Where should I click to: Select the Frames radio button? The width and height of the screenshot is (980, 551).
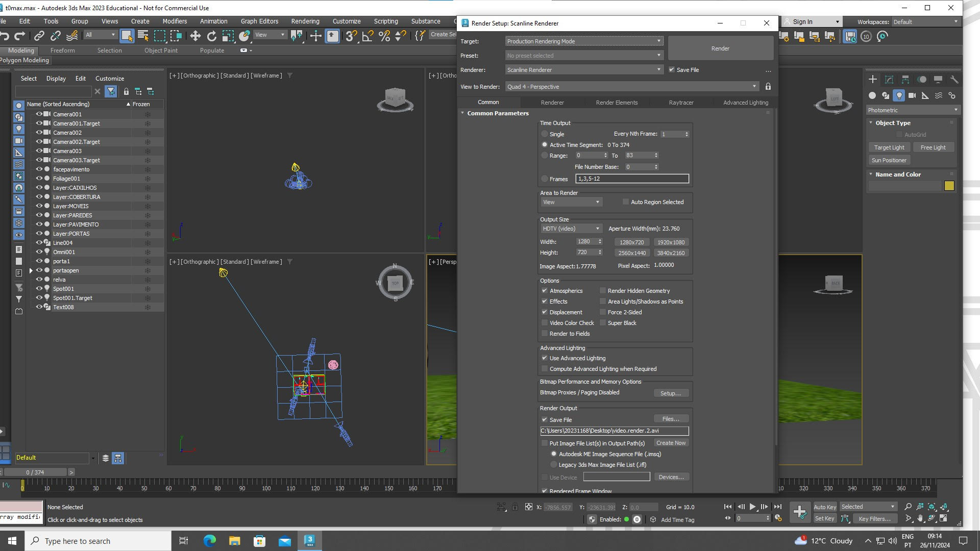click(x=545, y=179)
